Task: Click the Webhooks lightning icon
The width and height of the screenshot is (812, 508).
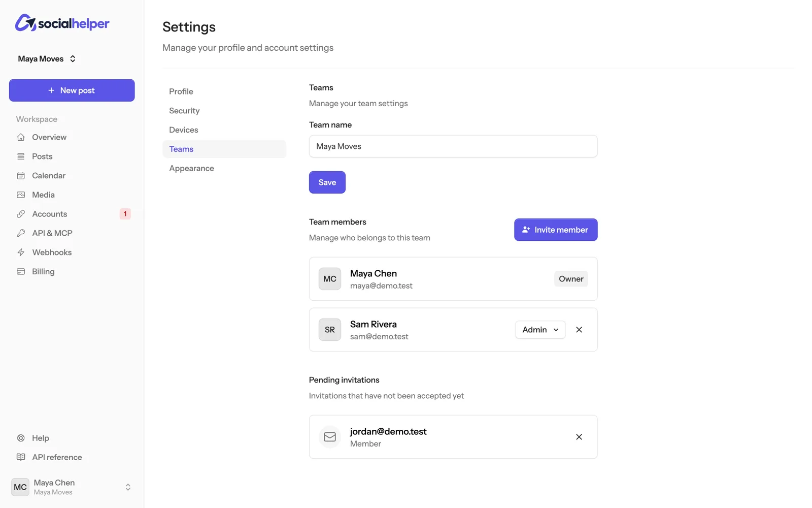Action: (21, 252)
